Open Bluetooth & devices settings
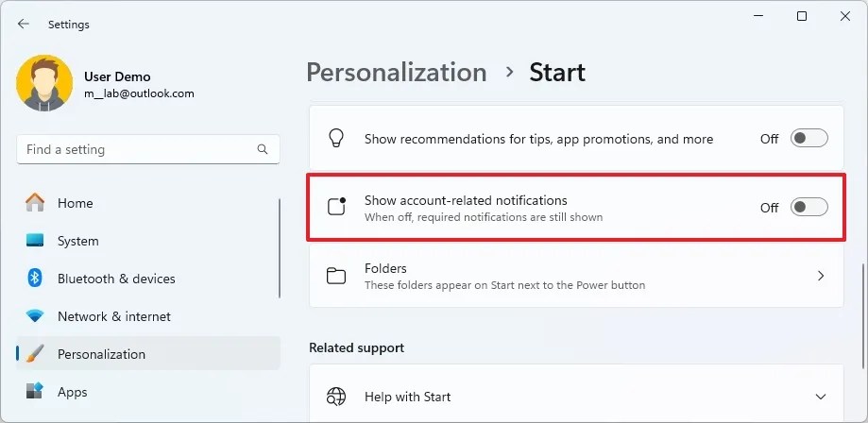 (x=148, y=279)
